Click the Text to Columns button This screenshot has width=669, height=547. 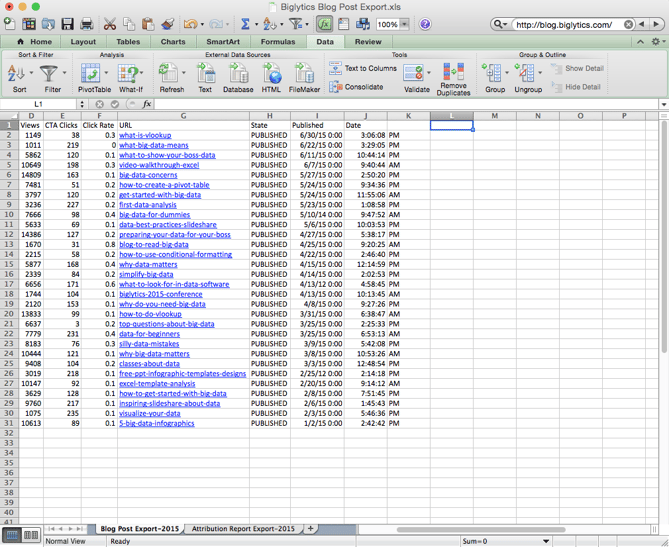pyautogui.click(x=362, y=69)
